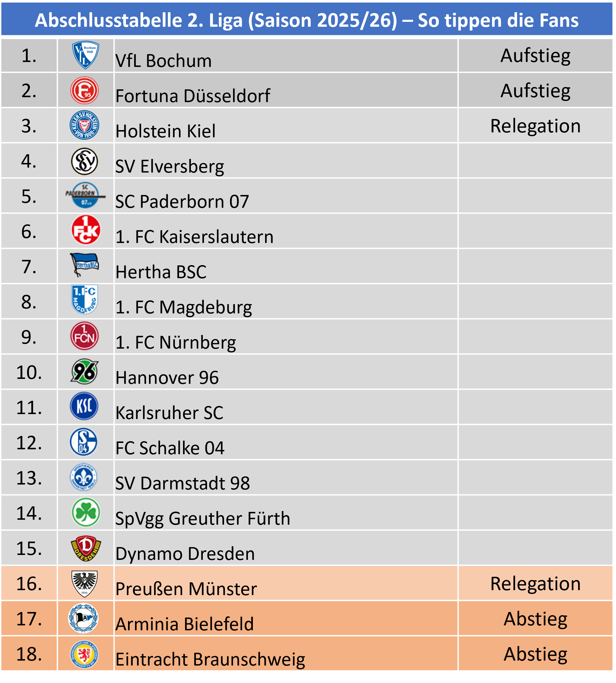Select the 1. FC Magdeburg crest
Image resolution: width=616 pixels, height=683 pixels.
(x=85, y=299)
